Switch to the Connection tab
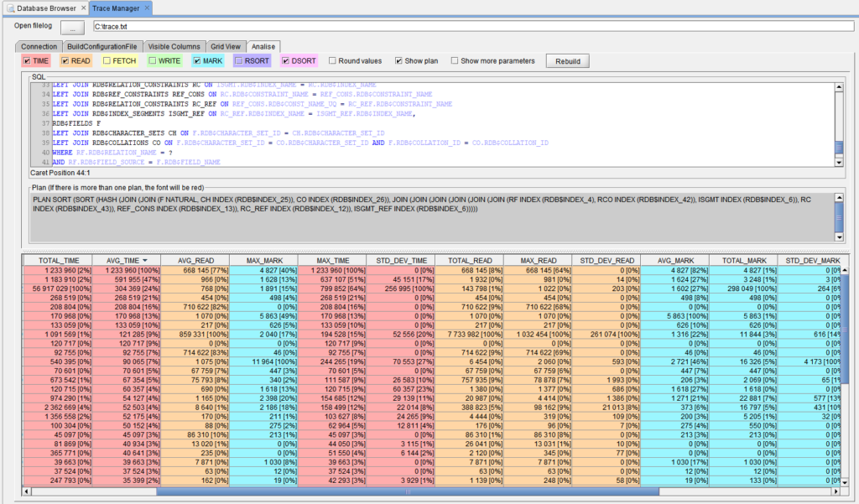This screenshot has width=859, height=504. coord(39,46)
